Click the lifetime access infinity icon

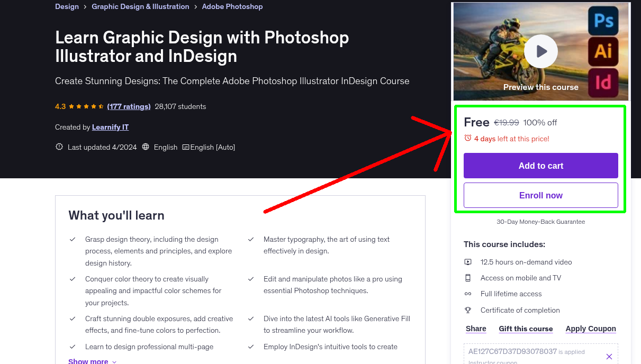click(468, 294)
